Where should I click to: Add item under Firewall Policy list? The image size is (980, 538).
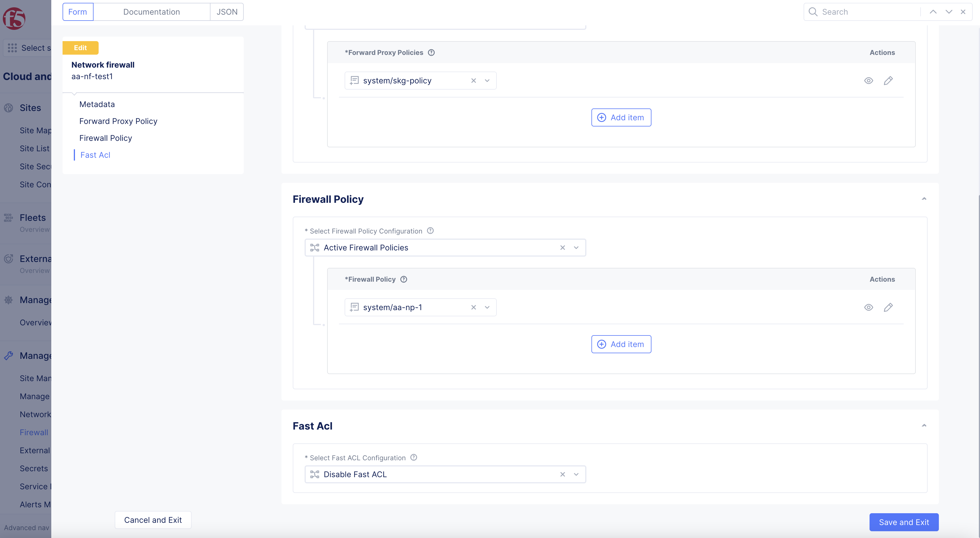pyautogui.click(x=621, y=344)
